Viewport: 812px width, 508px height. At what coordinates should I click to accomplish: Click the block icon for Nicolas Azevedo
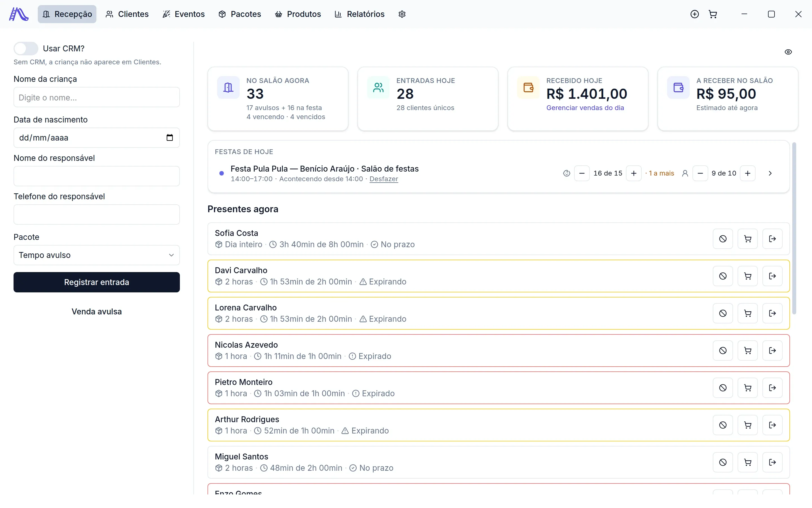[x=723, y=351]
